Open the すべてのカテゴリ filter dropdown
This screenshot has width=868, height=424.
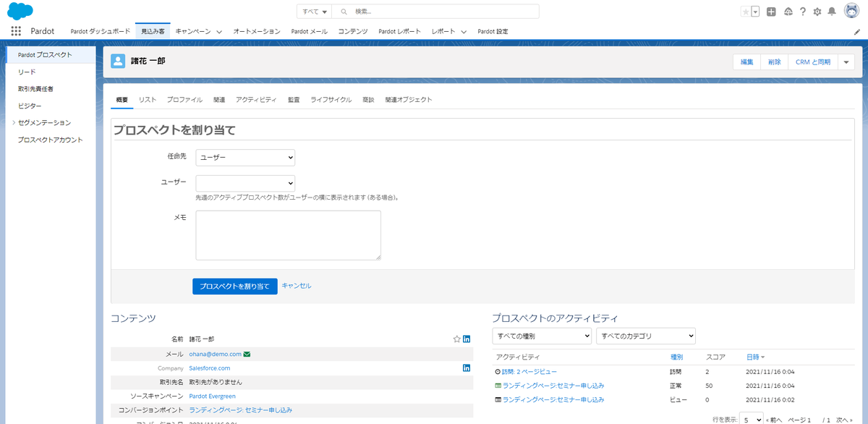646,336
